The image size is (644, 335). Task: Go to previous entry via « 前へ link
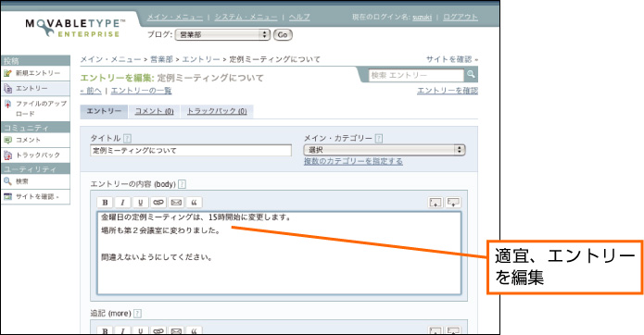pyautogui.click(x=91, y=91)
